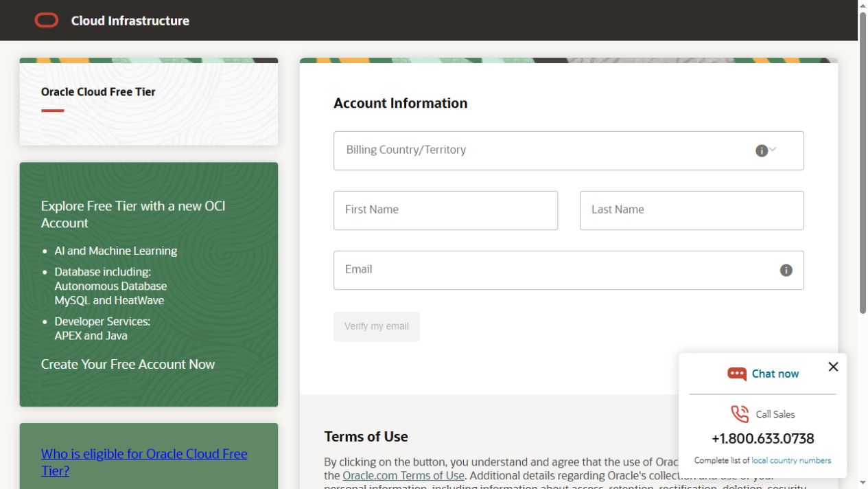Image resolution: width=868 pixels, height=489 pixels.
Task: Click the APEX and Java text
Action: pos(91,336)
